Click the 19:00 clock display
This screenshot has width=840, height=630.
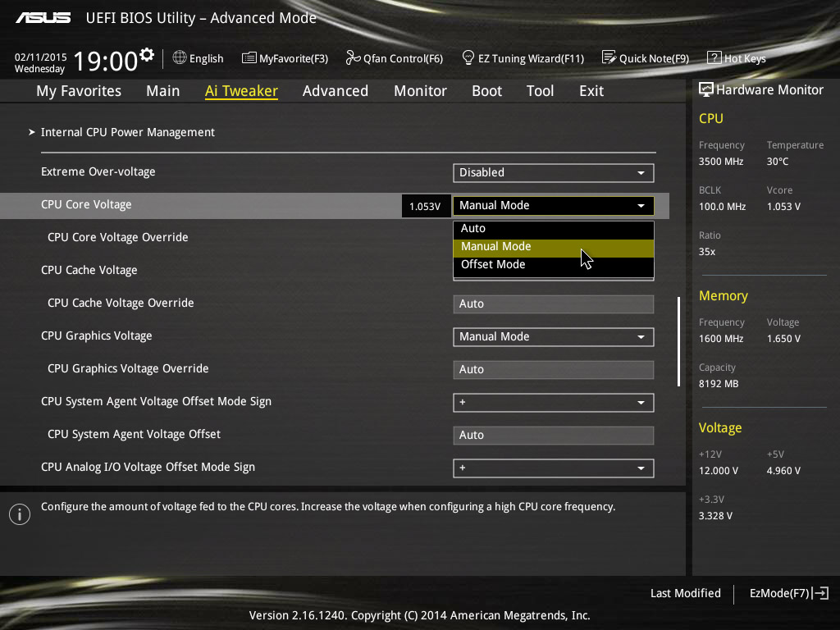pyautogui.click(x=106, y=61)
